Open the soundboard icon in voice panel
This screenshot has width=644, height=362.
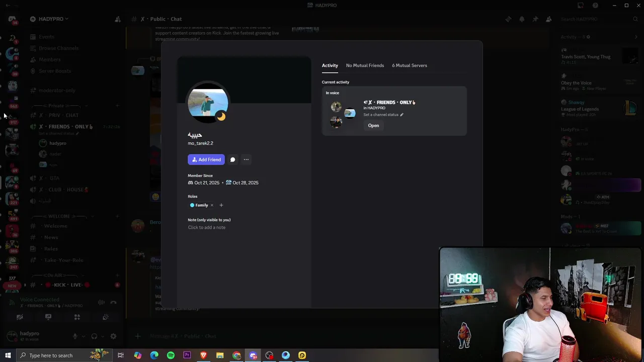106,317
